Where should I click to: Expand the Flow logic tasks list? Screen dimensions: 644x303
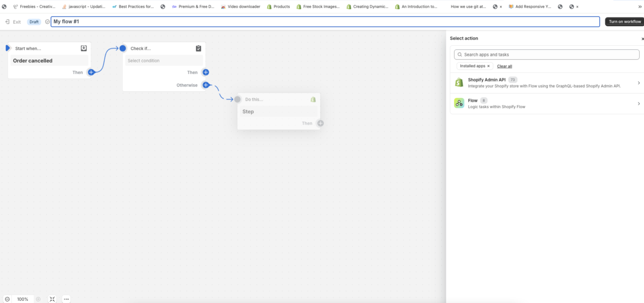639,104
